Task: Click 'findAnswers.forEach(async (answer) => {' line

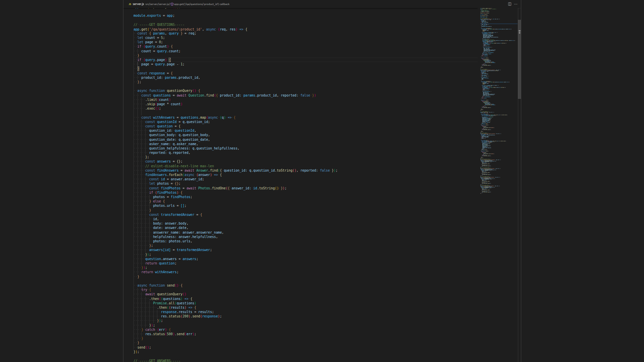Action: point(183,175)
